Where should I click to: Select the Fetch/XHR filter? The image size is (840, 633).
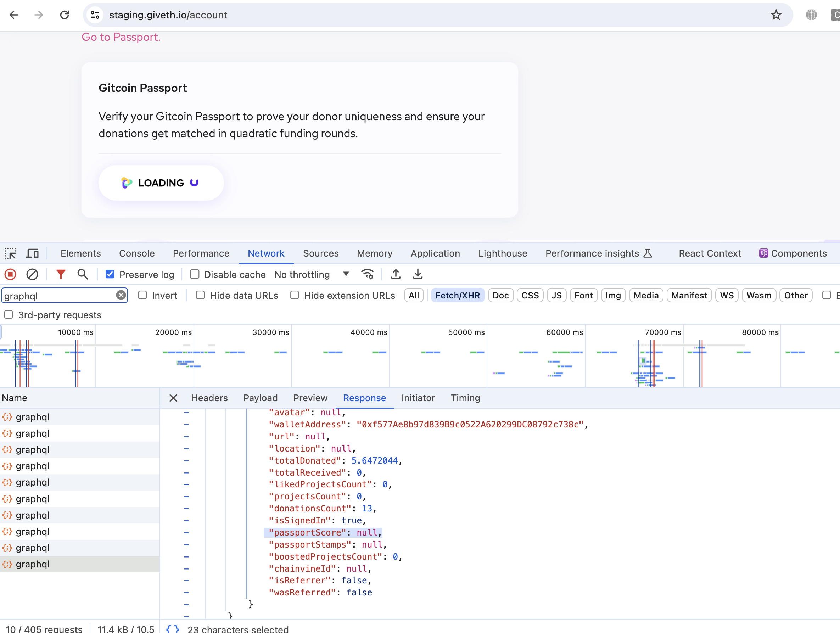[457, 295]
